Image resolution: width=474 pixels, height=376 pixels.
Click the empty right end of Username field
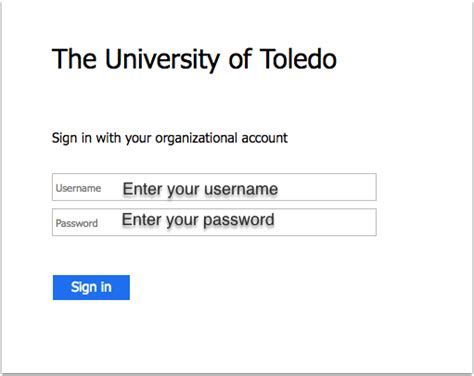click(327, 187)
